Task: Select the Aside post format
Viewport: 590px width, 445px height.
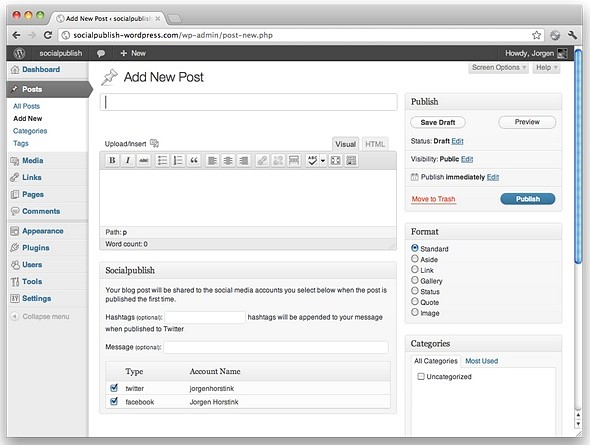Action: pos(415,259)
